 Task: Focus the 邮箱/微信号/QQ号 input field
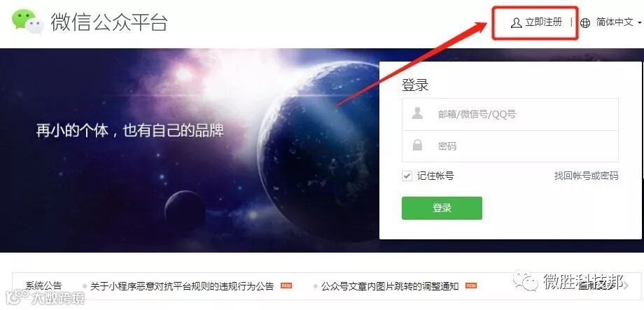pyautogui.click(x=510, y=114)
